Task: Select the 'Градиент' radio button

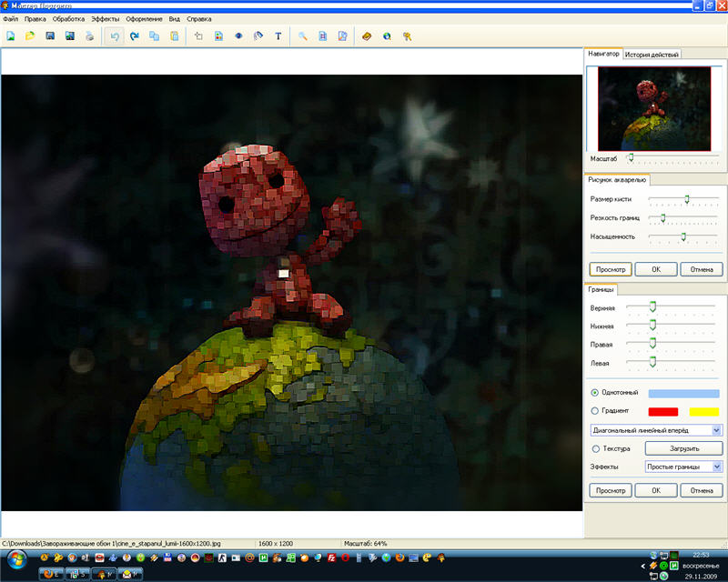Action: (595, 411)
